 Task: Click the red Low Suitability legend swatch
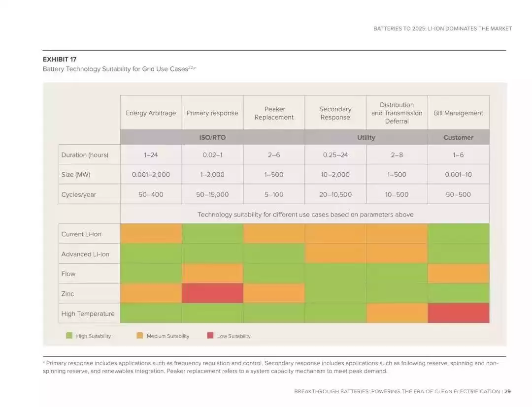210,336
